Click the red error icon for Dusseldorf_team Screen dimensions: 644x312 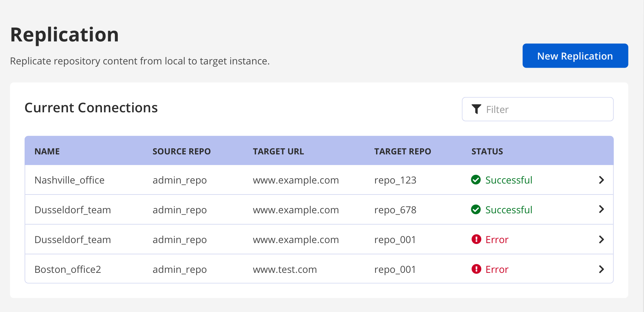pos(476,239)
